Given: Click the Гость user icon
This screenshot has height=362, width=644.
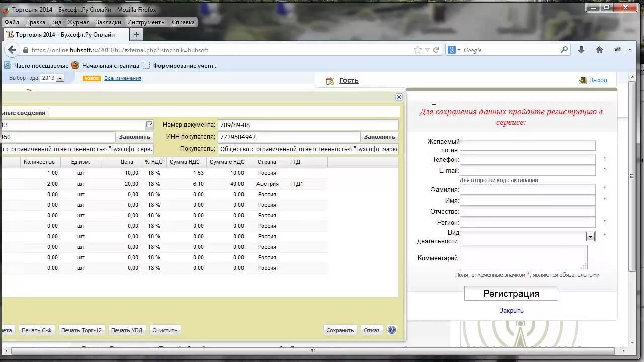Looking at the screenshot, I should coord(330,80).
